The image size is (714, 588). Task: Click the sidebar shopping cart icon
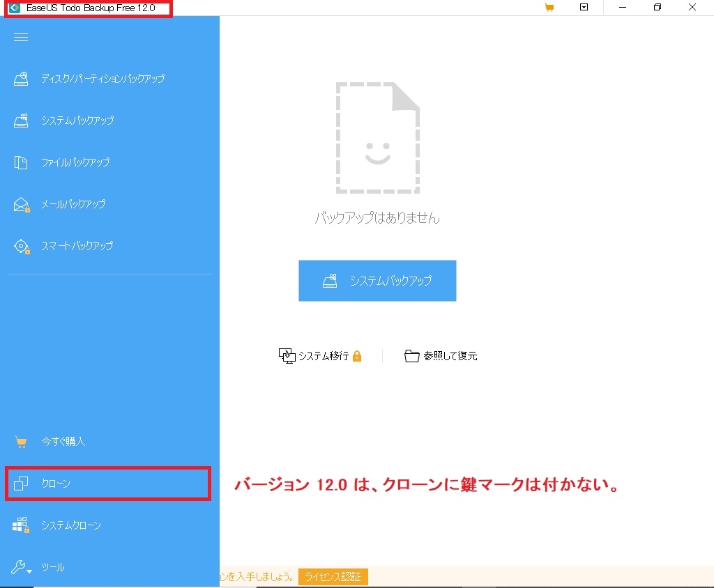pos(21,442)
